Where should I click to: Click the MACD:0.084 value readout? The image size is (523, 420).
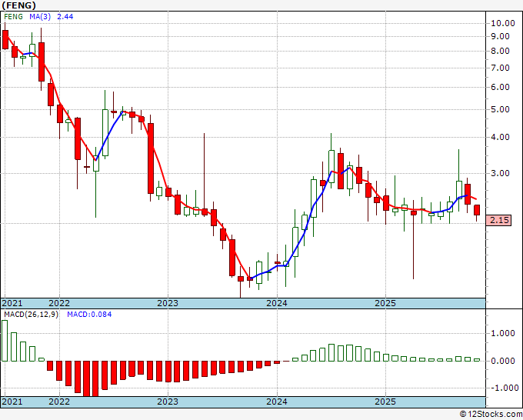coord(89,315)
